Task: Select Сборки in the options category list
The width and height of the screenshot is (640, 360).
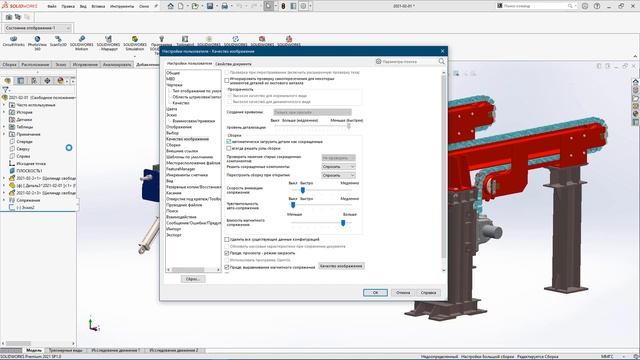Action: click(173, 145)
